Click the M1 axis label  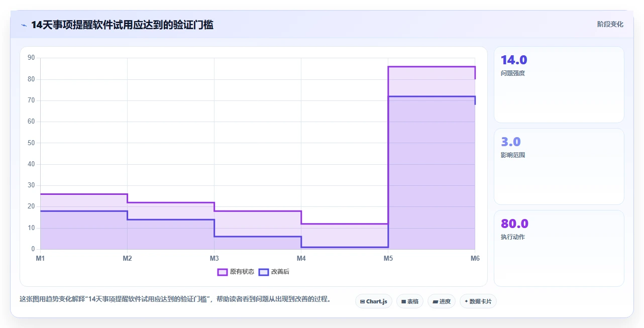[40, 259]
